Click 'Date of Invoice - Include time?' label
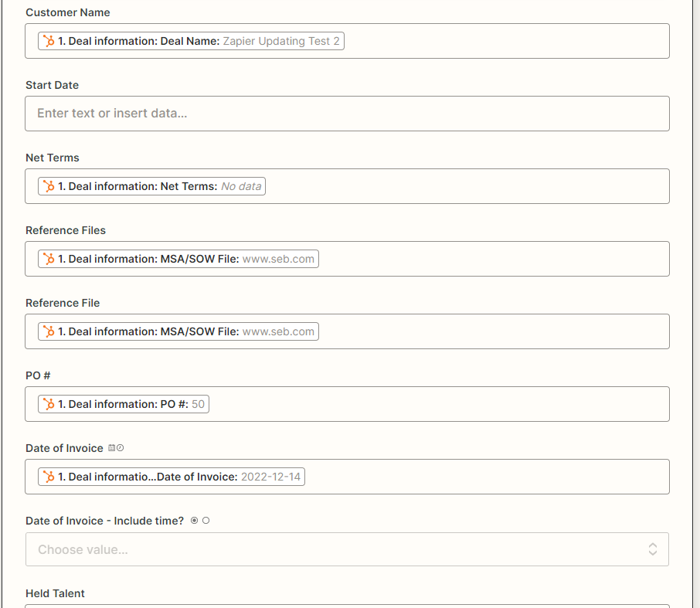 pos(104,521)
